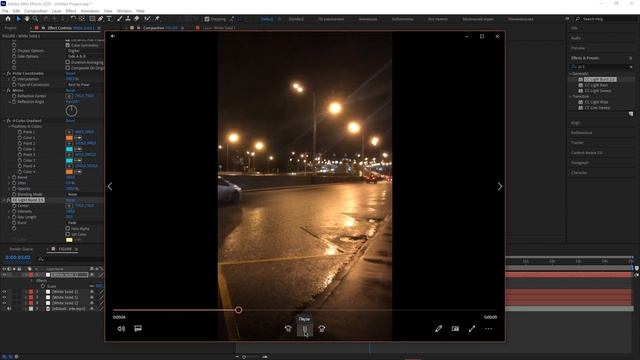Open the Tracker panel
This screenshot has width=640, height=360.
coord(578,143)
